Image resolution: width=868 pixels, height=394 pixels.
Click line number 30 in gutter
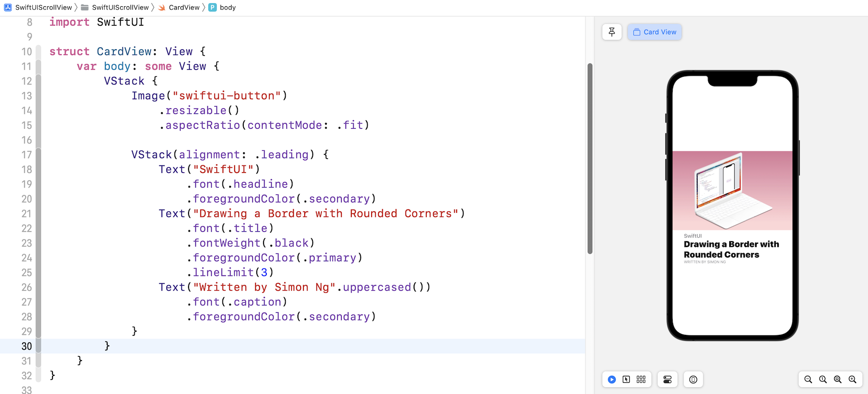point(27,346)
